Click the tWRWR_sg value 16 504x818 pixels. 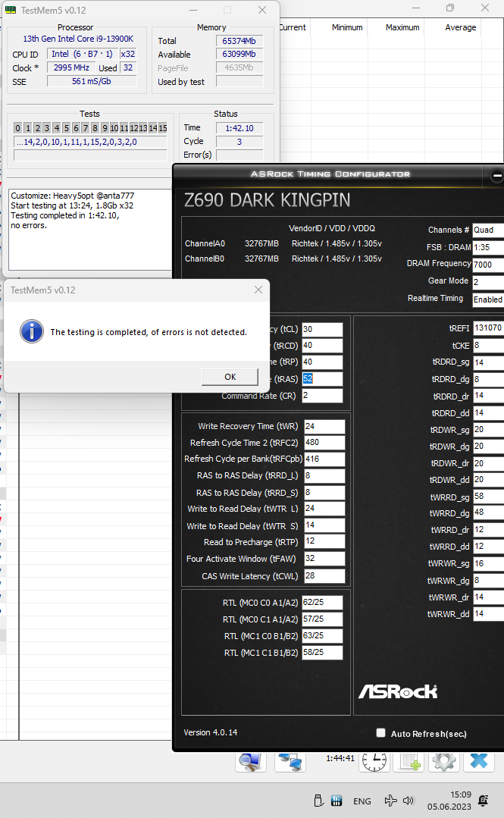click(488, 564)
